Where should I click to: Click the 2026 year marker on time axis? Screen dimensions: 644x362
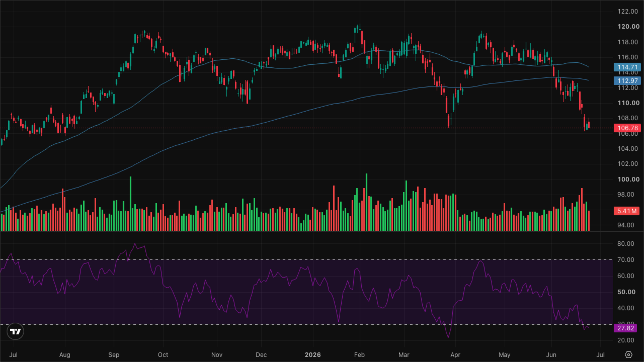[313, 355]
